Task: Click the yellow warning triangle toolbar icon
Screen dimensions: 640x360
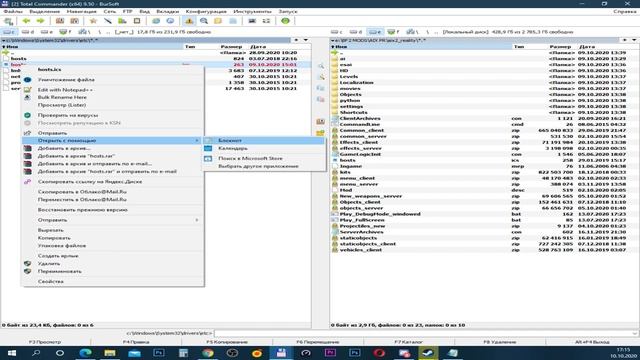Action: click(x=189, y=21)
